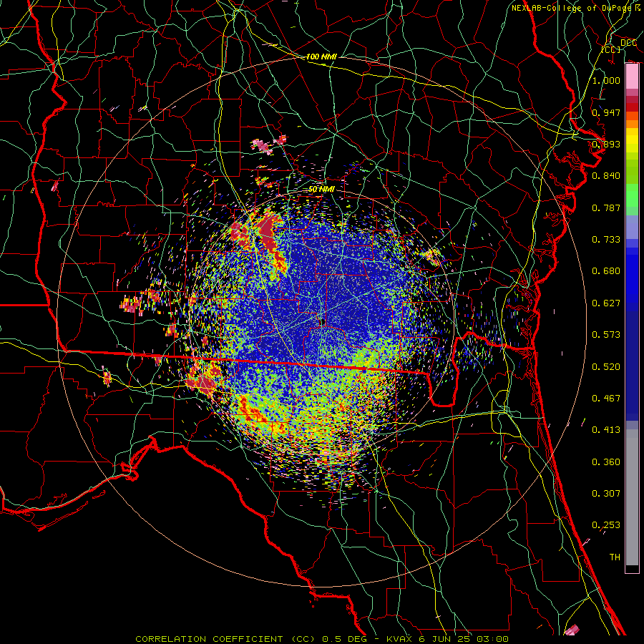Viewport: 644px width, 644px height.
Task: Select the 0.360 legend value
Action: point(606,462)
